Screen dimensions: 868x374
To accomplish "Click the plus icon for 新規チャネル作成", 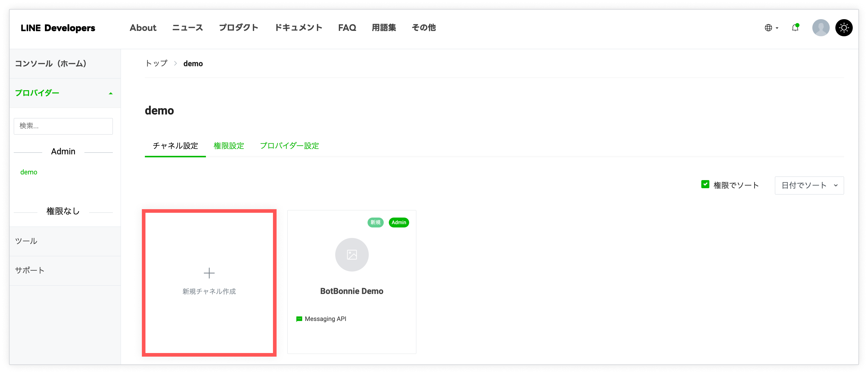I will (209, 273).
